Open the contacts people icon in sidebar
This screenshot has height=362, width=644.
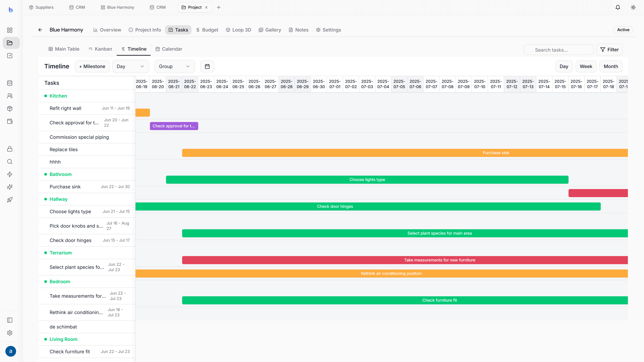tap(10, 96)
